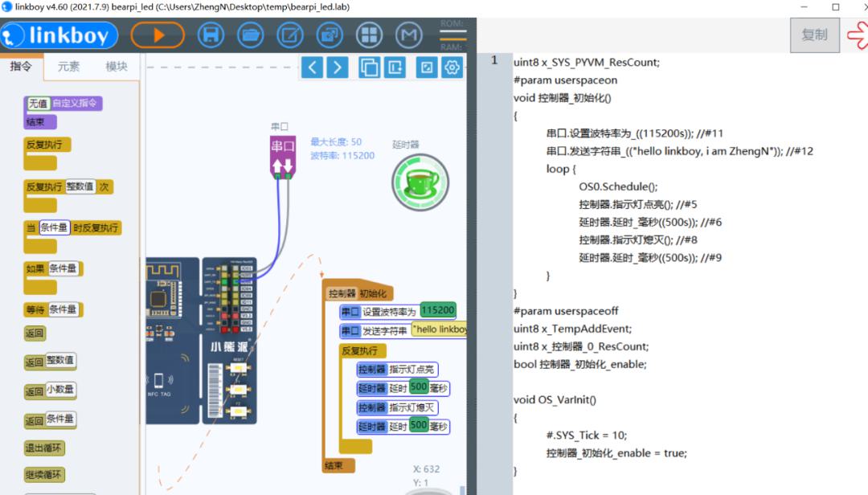868x495 pixels.
Task: Minimize the linkboy window
Action: pos(804,7)
